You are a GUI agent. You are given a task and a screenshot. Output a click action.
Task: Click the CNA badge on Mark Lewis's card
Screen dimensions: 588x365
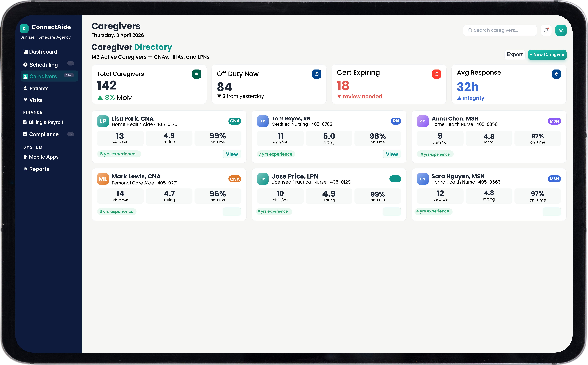(235, 179)
